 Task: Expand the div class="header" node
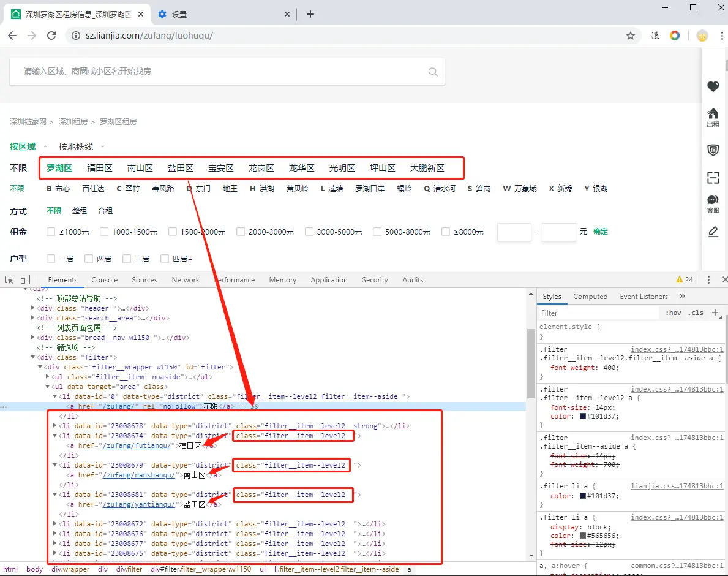click(x=32, y=308)
